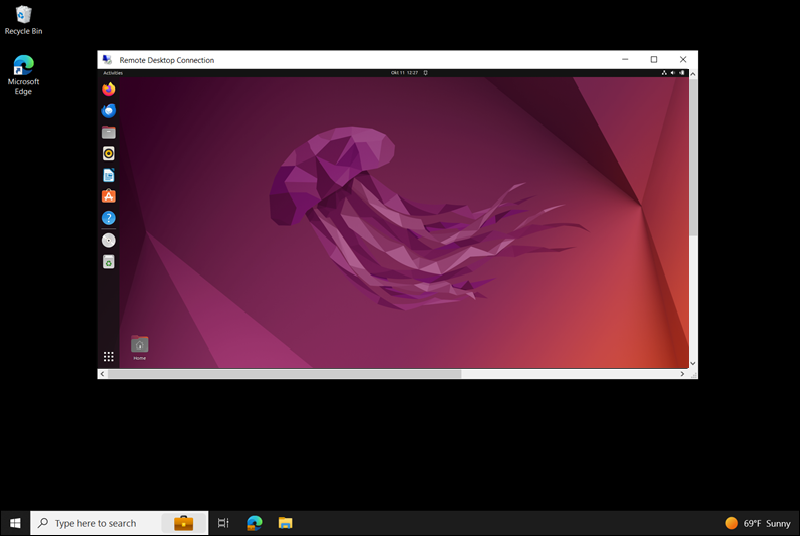Select the Recycle Bin desktop icon
This screenshot has height=536, width=800.
pos(23,20)
